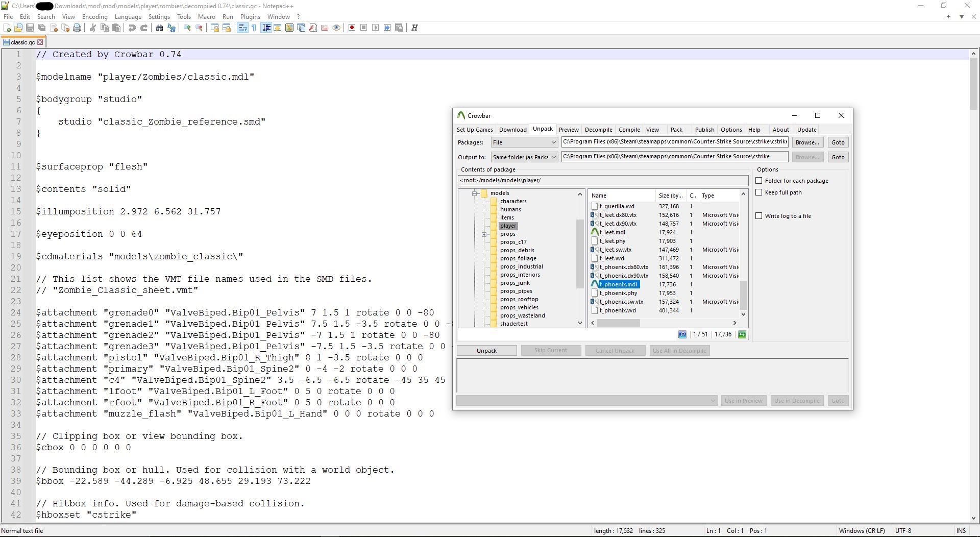The image size is (980, 537).
Task: Enable Folder for each package checkbox
Action: point(759,181)
